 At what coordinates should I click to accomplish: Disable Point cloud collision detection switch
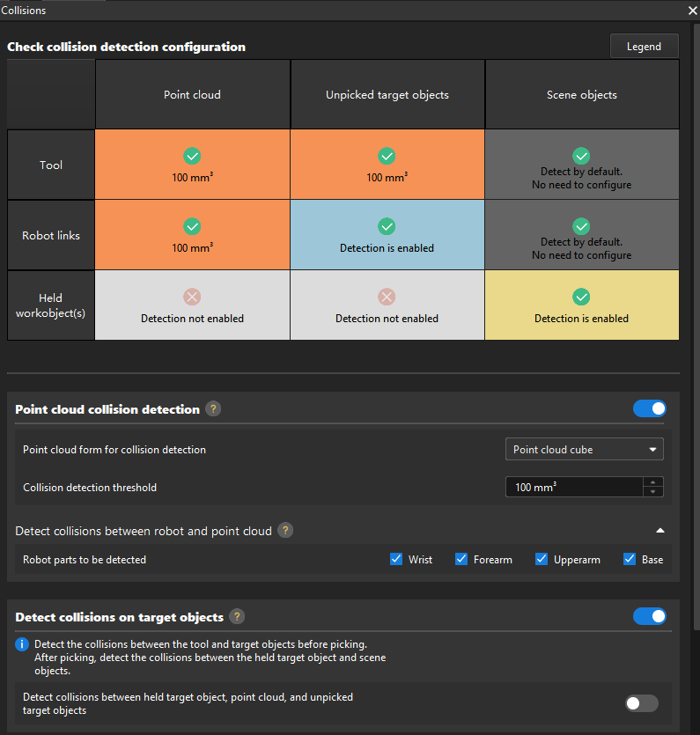650,408
